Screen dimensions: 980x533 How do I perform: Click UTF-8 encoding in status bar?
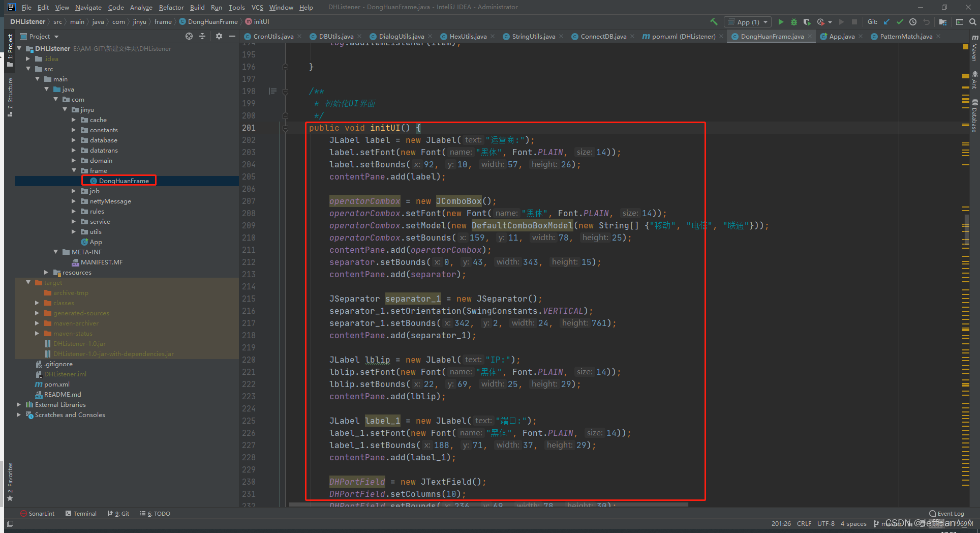coord(825,523)
